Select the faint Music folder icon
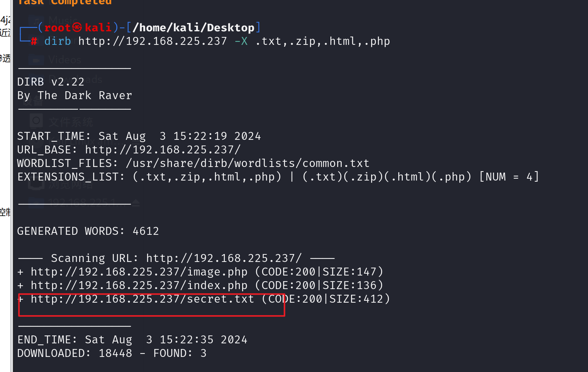Image resolution: width=588 pixels, height=372 pixels. pyautogui.click(x=37, y=21)
